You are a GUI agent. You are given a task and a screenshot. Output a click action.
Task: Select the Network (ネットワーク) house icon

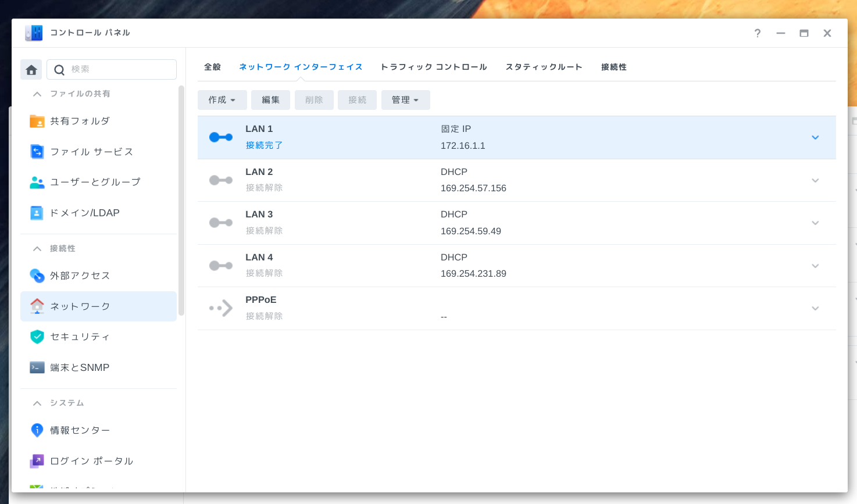coord(37,306)
